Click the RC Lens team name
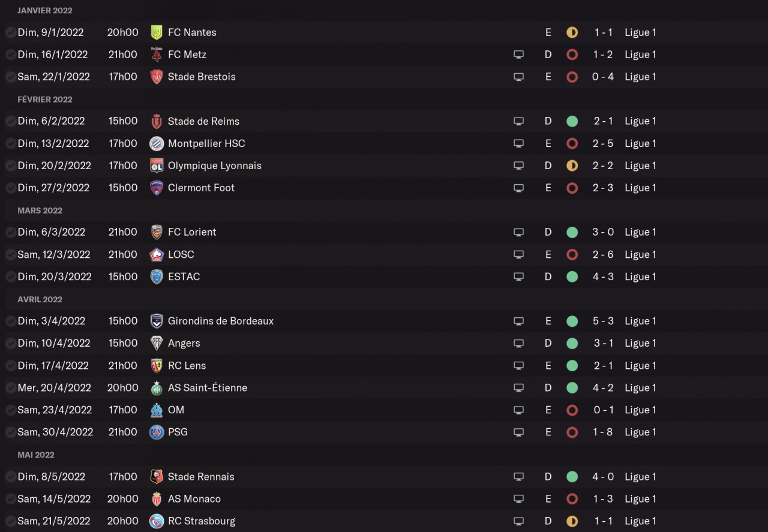Image resolution: width=768 pixels, height=532 pixels. [187, 365]
